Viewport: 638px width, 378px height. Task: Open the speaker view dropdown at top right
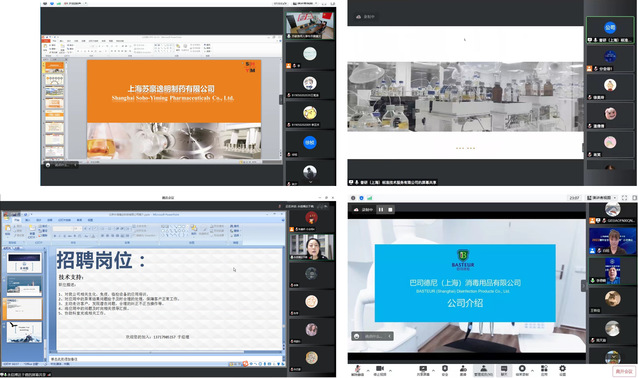(x=602, y=198)
